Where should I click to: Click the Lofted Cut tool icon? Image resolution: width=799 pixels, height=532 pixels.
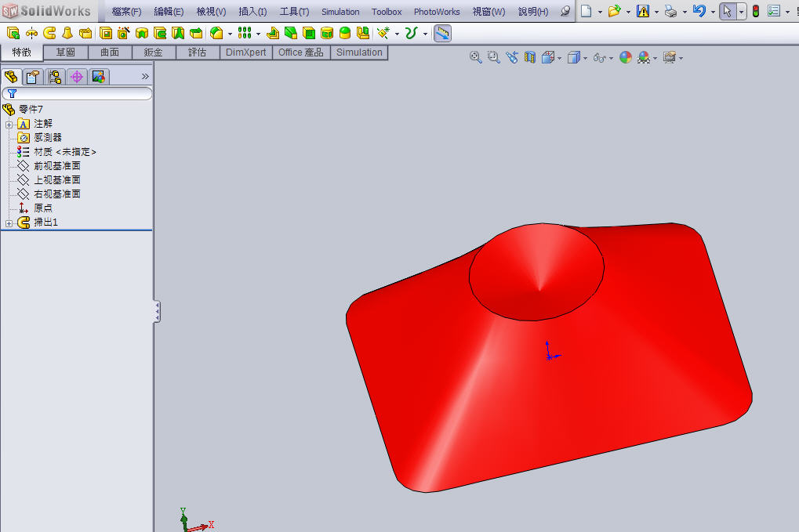click(178, 34)
